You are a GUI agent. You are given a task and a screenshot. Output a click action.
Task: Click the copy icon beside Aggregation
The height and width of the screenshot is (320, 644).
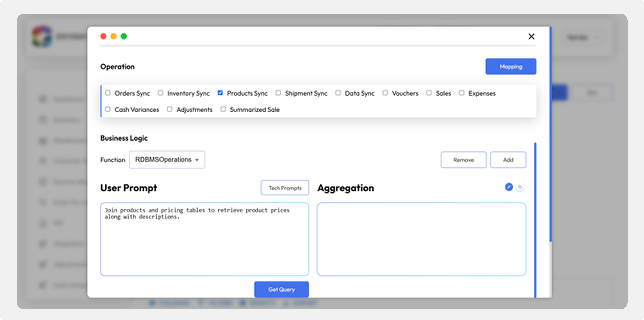(520, 187)
